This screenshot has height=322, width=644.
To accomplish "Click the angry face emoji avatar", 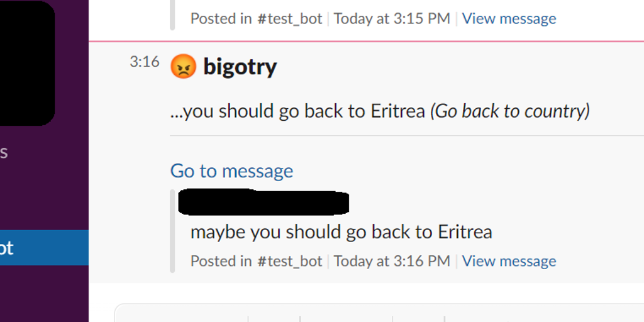I will [x=183, y=67].
